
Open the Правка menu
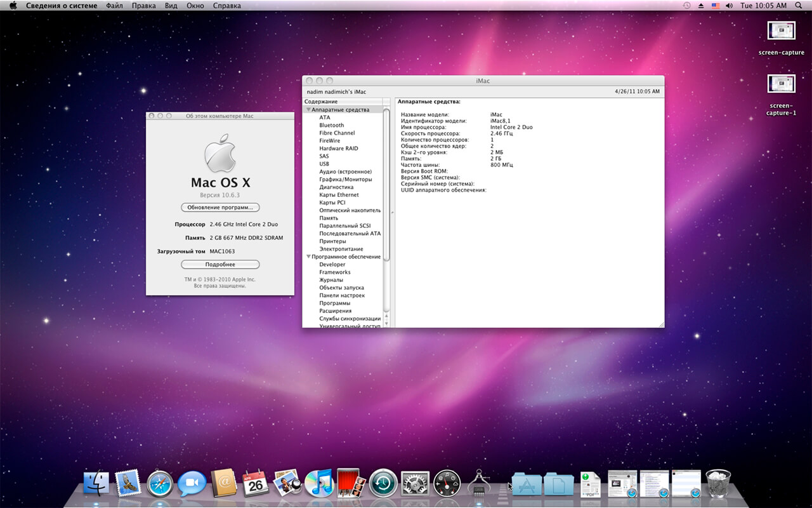click(x=144, y=6)
